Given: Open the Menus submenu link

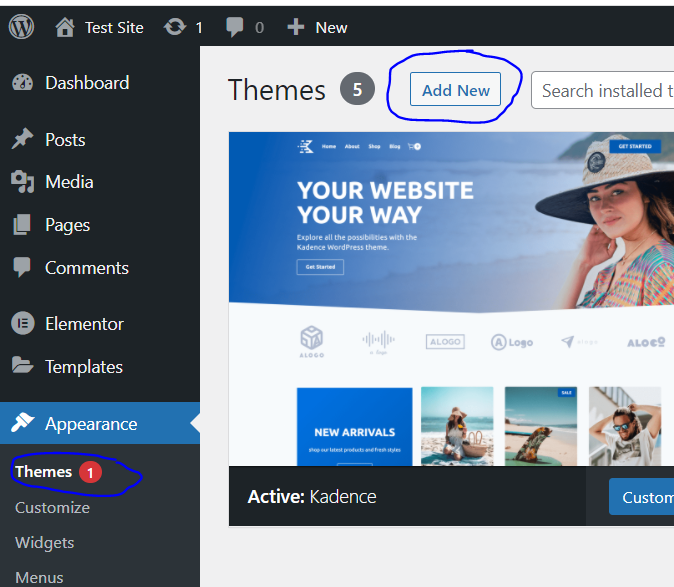Looking at the screenshot, I should click(x=39, y=578).
